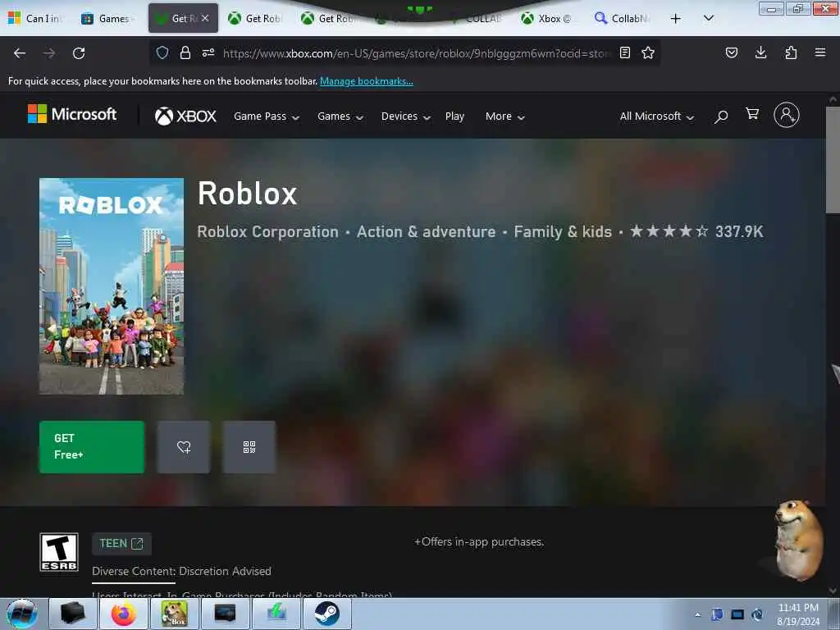Screen dimensions: 840x630
Task: Expand the Games navigation menu
Action: click(340, 116)
